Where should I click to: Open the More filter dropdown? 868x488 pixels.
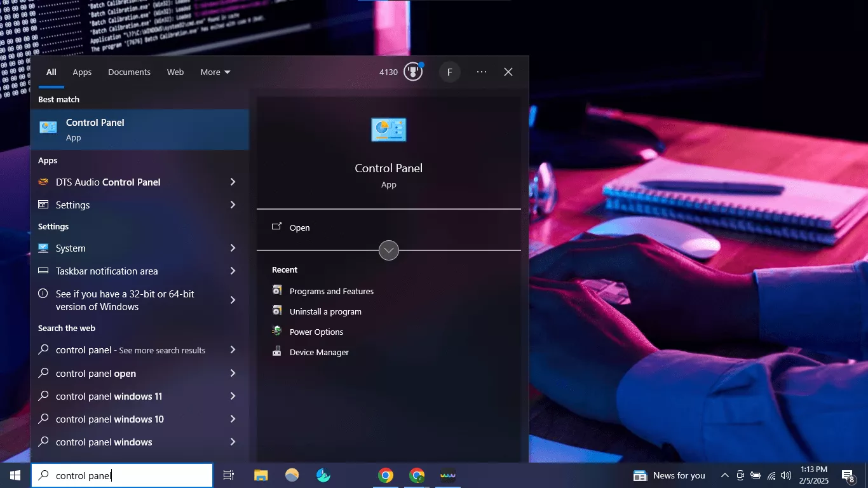coord(215,72)
